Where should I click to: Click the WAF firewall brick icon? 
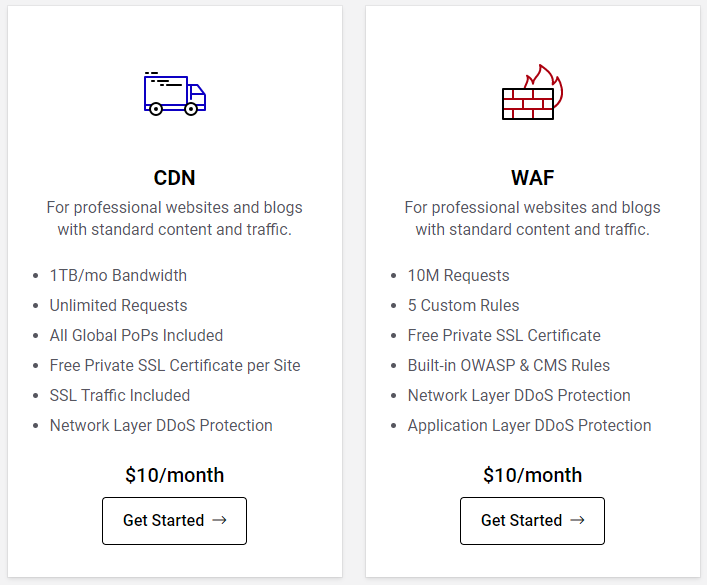coord(531,94)
